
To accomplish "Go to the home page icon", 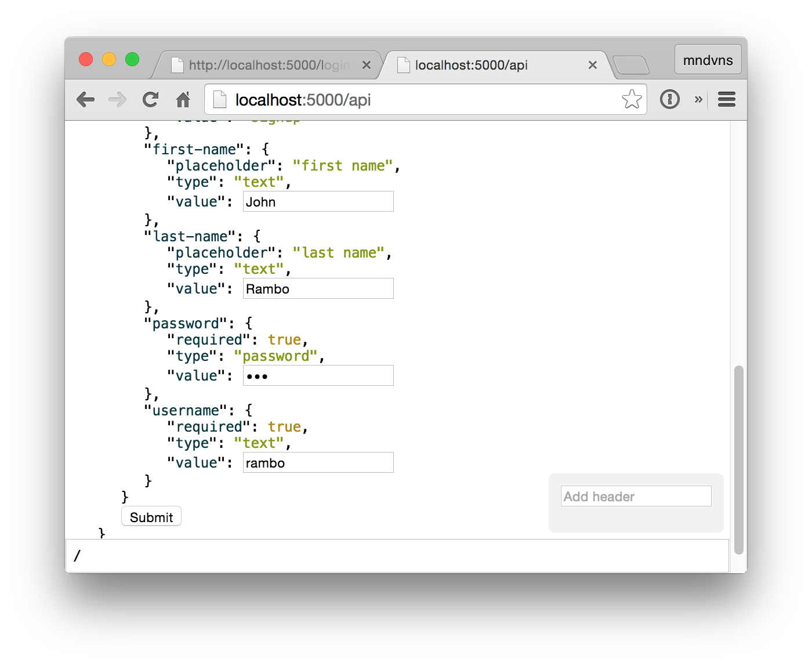I will click(183, 100).
